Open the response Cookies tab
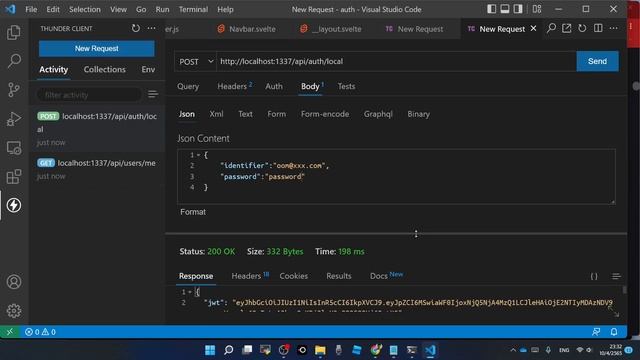Image resolution: width=640 pixels, height=360 pixels. click(293, 276)
